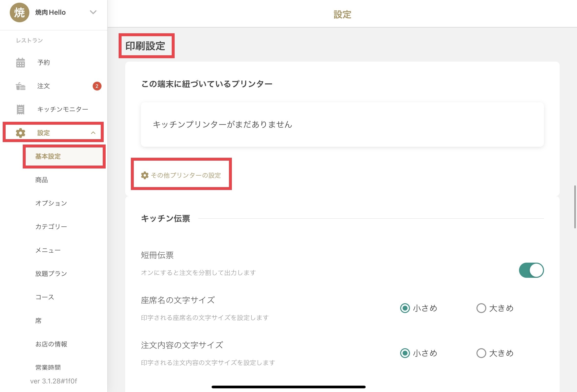Click the receipt icon for キッチンモニター
This screenshot has height=392, width=577.
(20, 110)
